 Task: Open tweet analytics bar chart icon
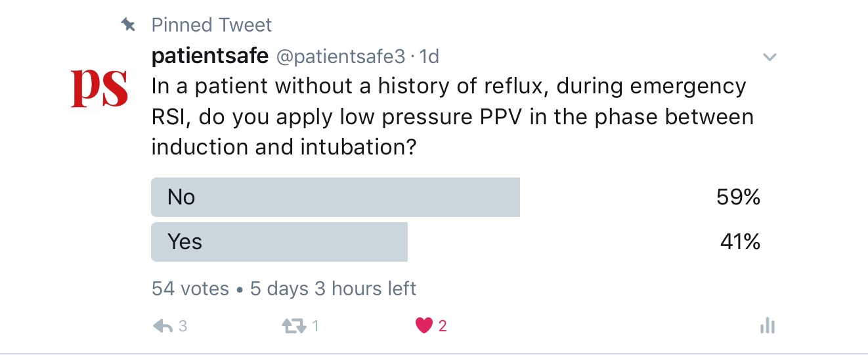768,325
